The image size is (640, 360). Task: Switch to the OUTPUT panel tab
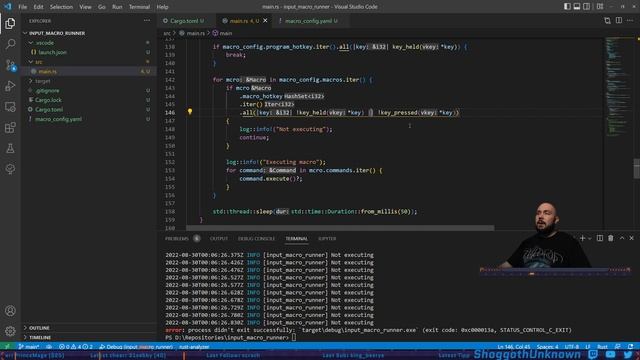tap(219, 238)
